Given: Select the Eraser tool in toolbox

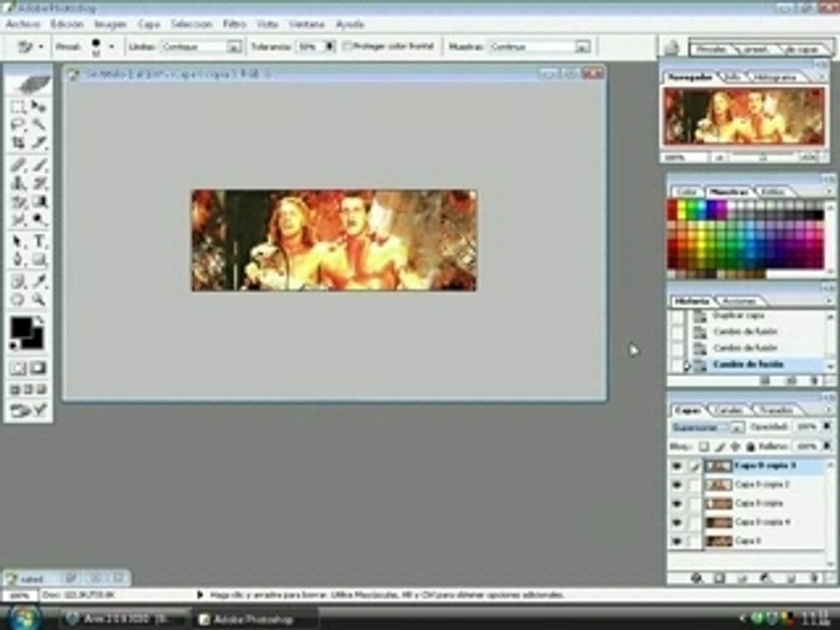Looking at the screenshot, I should click(x=17, y=202).
